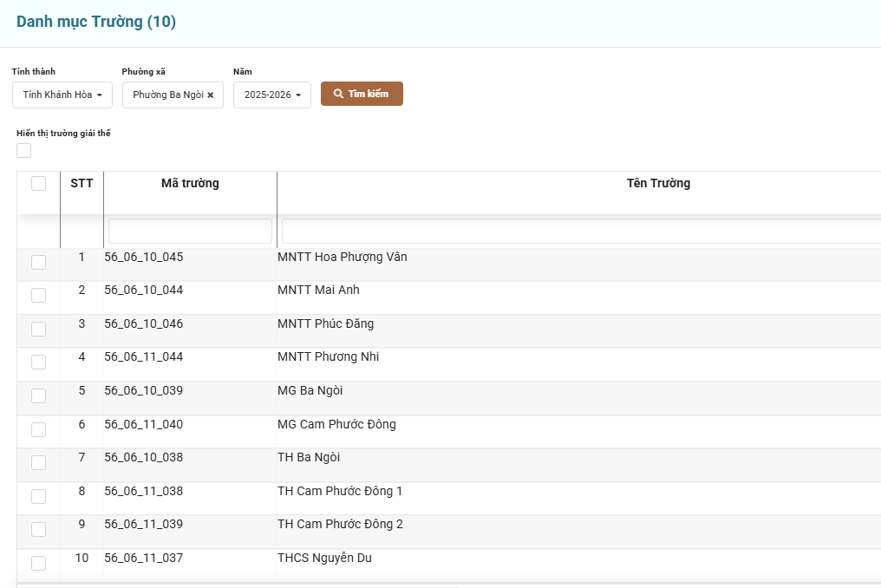Check the row for TH Cam Phước Đông 1

38,496
